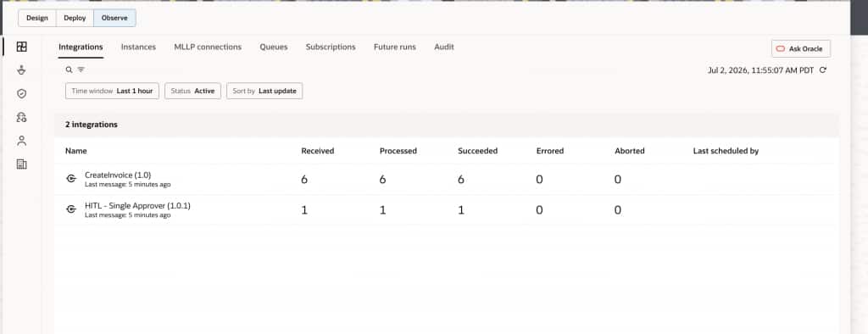Click the search magnifier icon

pos(69,70)
